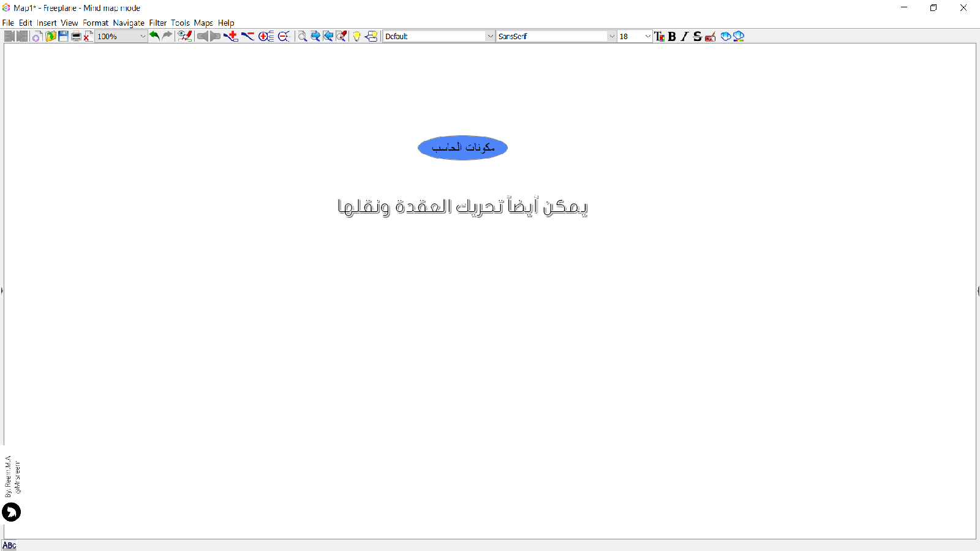The width and height of the screenshot is (980, 551).
Task: Toggle Strikethrough formatting
Action: coord(697,37)
